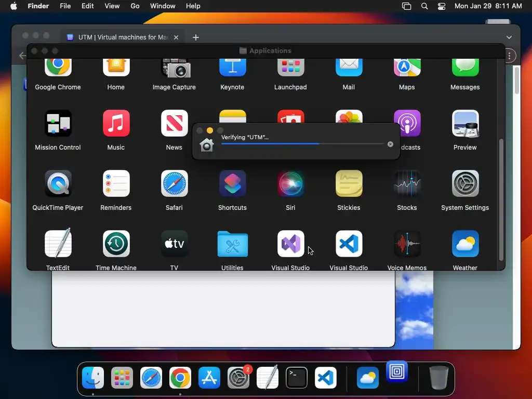Select the Voice Memos app icon
Viewport: 532px width, 399px height.
coord(407,244)
